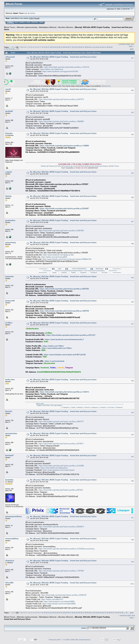View profile icon under likhon084's user info
139x644 pixels.
(7, 599)
